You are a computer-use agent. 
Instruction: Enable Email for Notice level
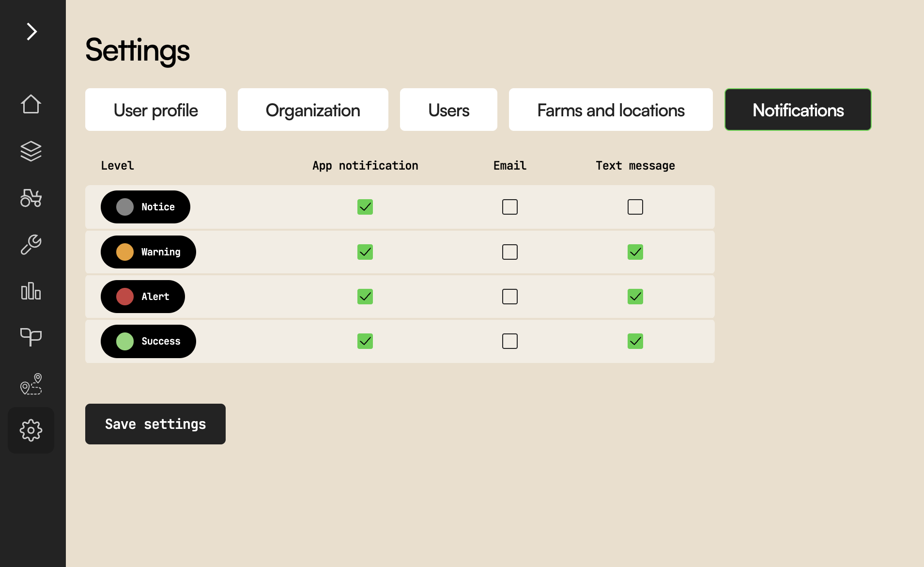pyautogui.click(x=510, y=207)
